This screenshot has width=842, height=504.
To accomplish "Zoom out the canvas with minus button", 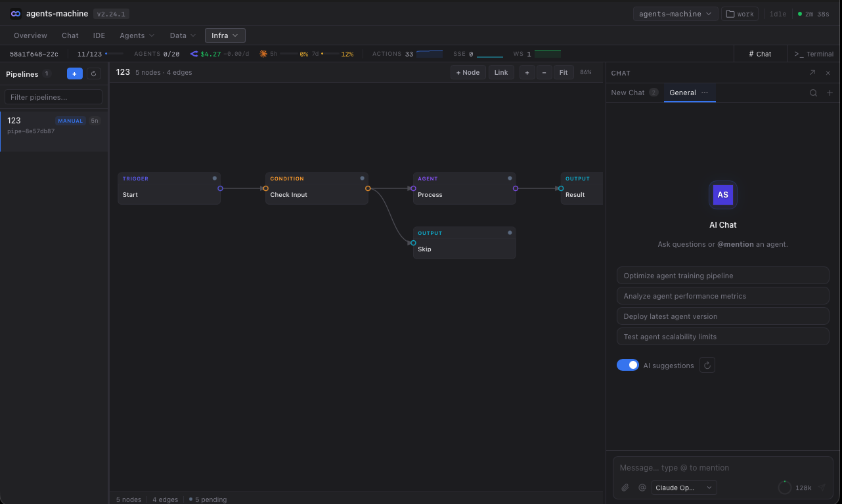I will pos(544,73).
